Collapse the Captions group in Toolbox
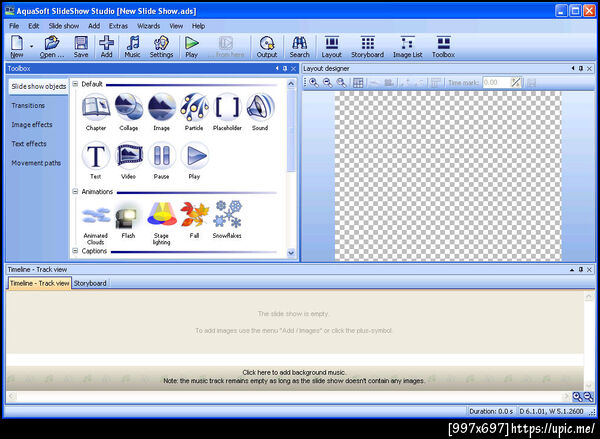This screenshot has height=439, width=600. tap(75, 251)
